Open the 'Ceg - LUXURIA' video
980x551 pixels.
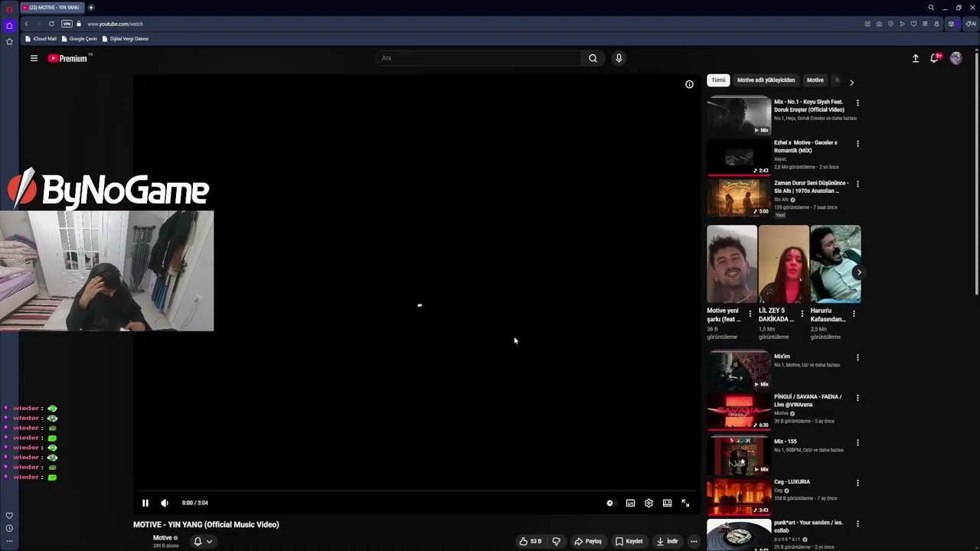739,495
